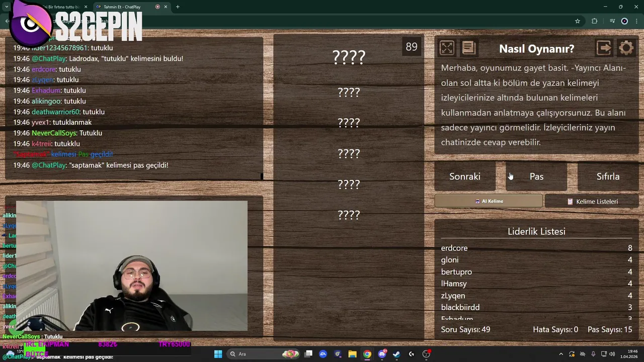Close the 'Bir fırtına tuttu' tab
Screen dimensions: 644x362
tap(86, 7)
